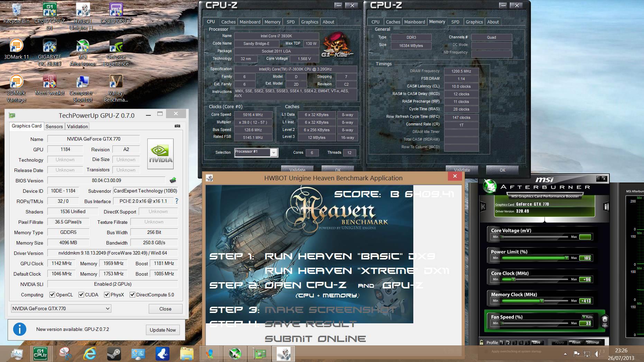Open the Recycle Bin desktop icon
Viewport: 644px width, 362px height.
click(x=16, y=13)
